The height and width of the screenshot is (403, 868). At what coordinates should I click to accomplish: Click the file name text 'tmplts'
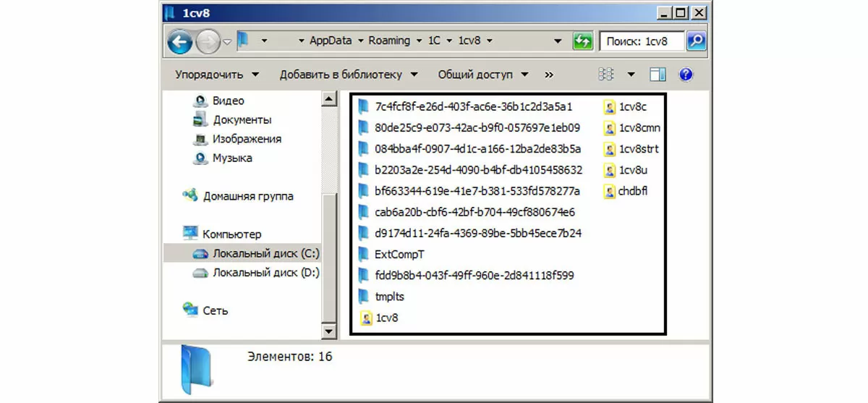click(x=390, y=297)
